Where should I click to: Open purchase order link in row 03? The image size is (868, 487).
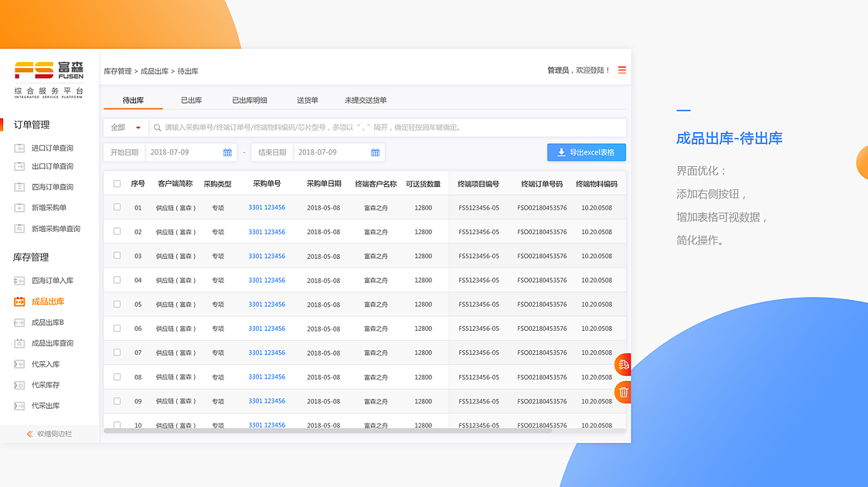[x=267, y=256]
